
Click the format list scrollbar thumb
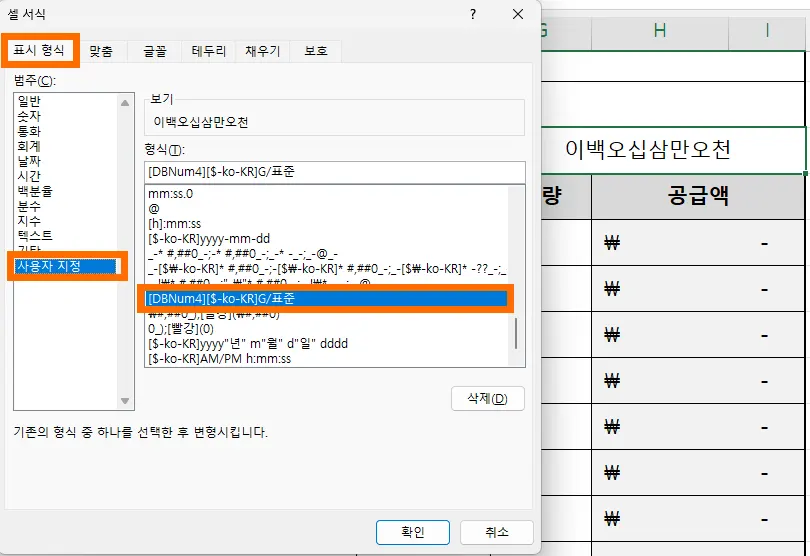coord(516,333)
